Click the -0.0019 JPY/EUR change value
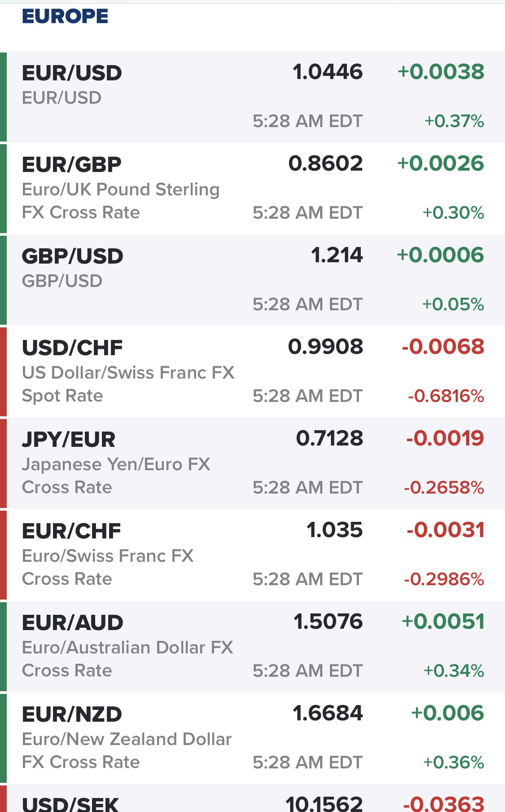Image resolution: width=505 pixels, height=812 pixels. point(445,438)
